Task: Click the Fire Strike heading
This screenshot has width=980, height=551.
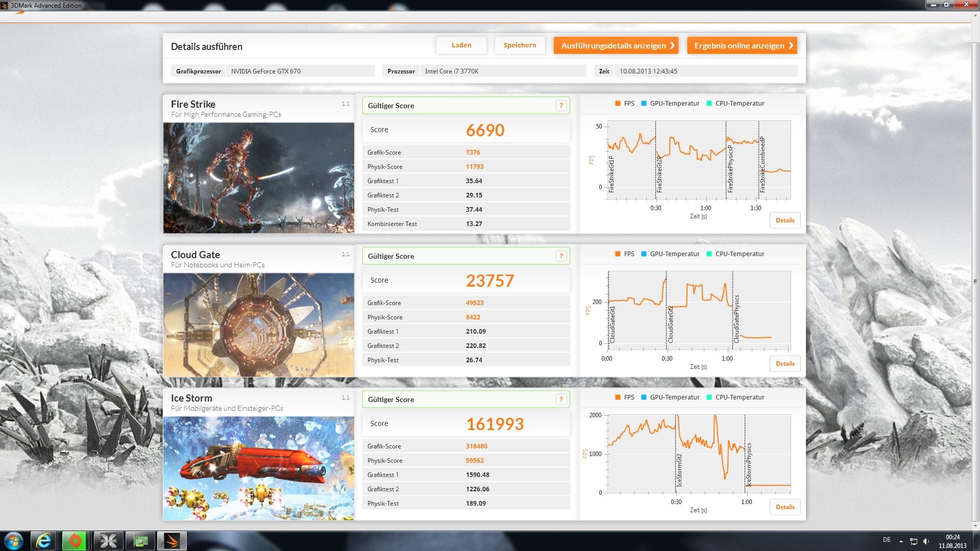Action: (193, 104)
